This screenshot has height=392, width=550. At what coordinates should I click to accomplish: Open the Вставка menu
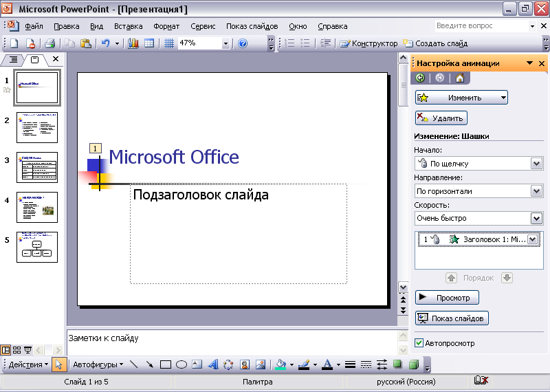click(129, 26)
